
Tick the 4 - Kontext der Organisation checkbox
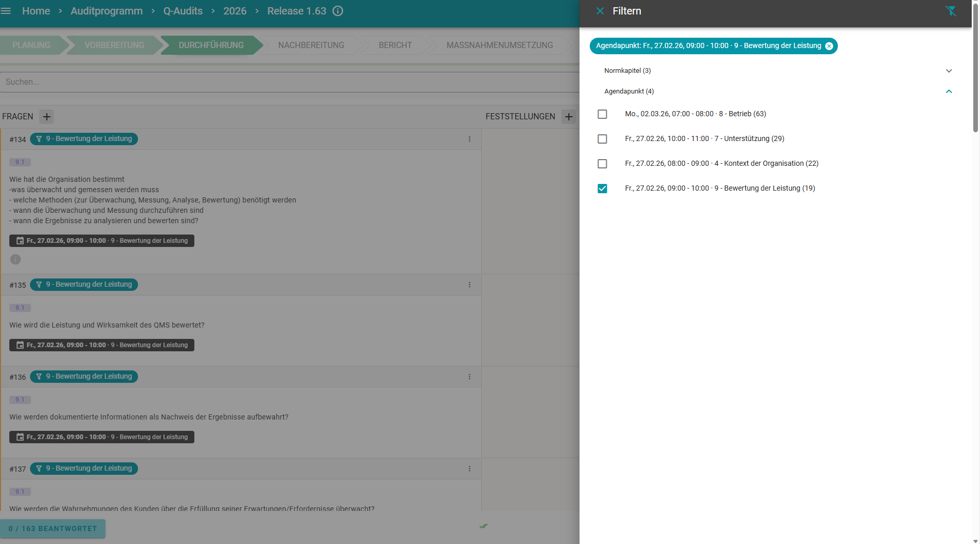coord(602,164)
